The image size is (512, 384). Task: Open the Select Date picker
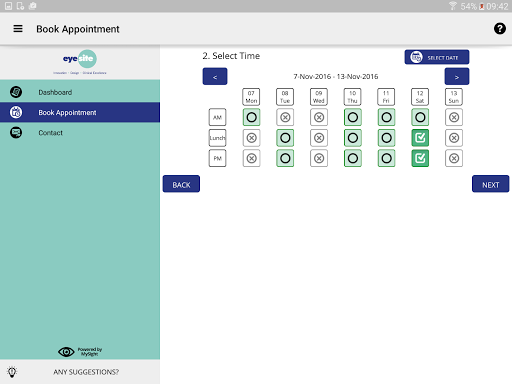437,57
